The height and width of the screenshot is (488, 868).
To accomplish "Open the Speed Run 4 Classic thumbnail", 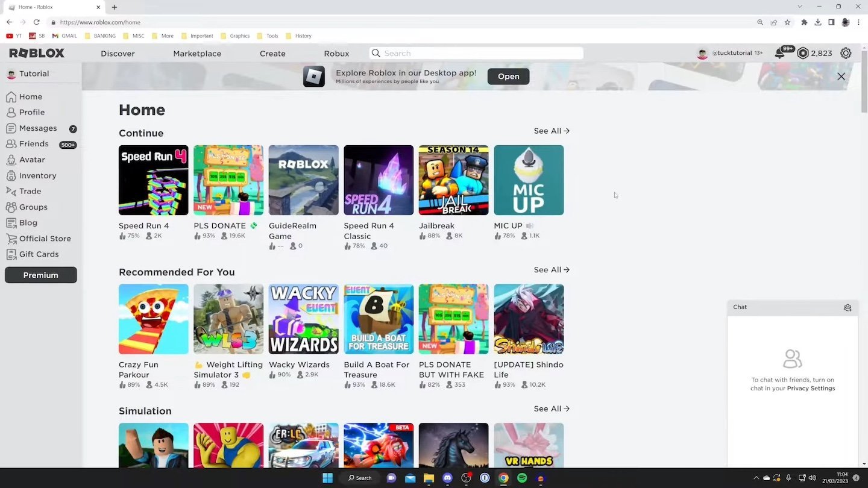I will tap(379, 180).
